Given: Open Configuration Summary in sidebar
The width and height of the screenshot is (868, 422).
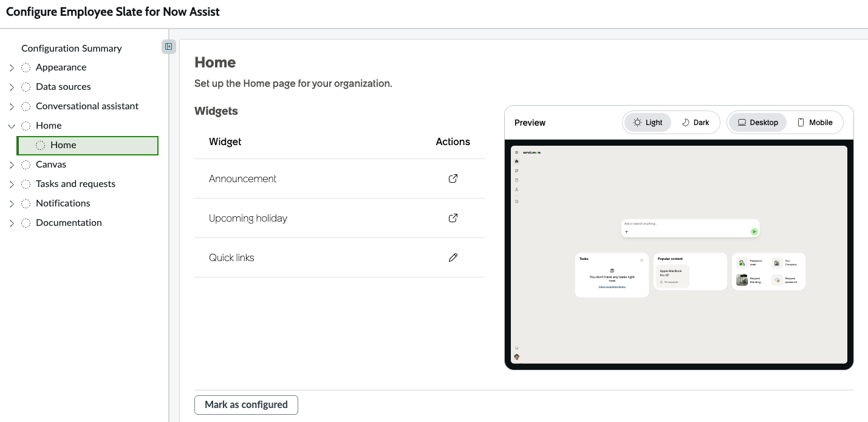Looking at the screenshot, I should click(72, 48).
